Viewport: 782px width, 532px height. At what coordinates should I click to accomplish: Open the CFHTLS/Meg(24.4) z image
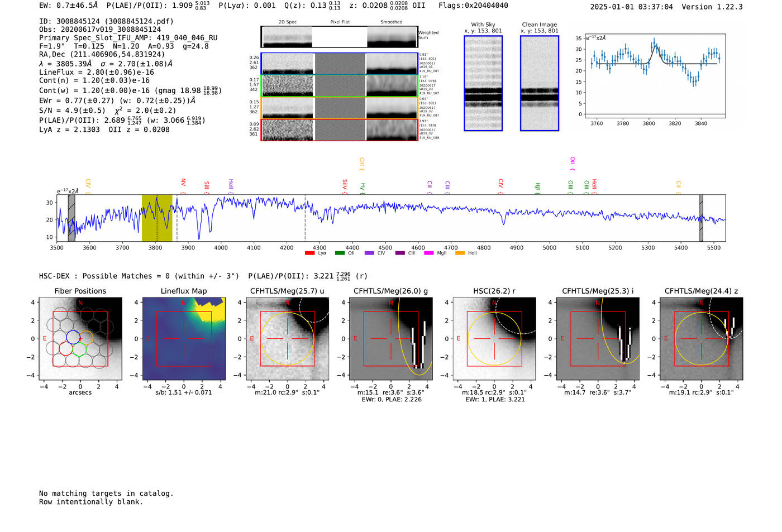point(702,339)
